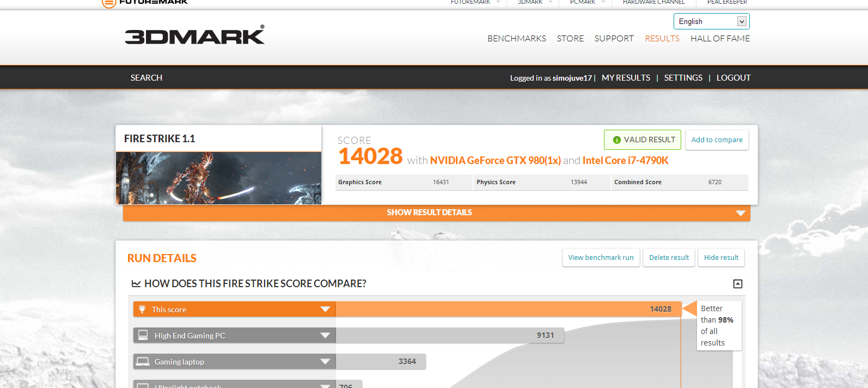This screenshot has width=868, height=388.
Task: Click the Gaming laptop bar 3364
Action: tap(381, 361)
